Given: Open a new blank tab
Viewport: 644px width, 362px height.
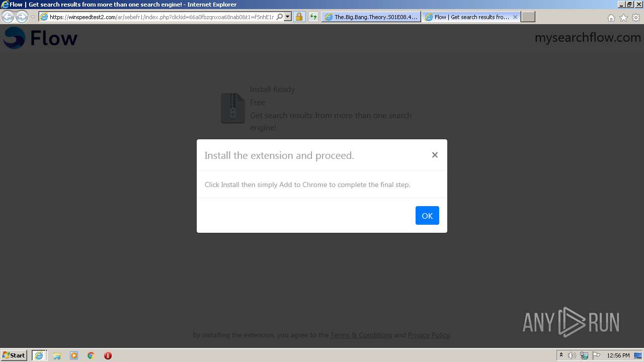Looking at the screenshot, I should pyautogui.click(x=528, y=17).
